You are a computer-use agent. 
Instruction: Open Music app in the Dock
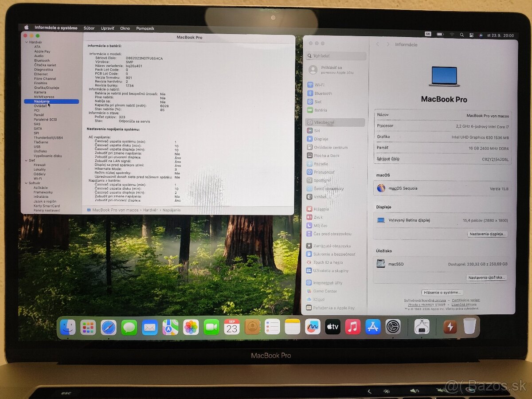point(353,327)
